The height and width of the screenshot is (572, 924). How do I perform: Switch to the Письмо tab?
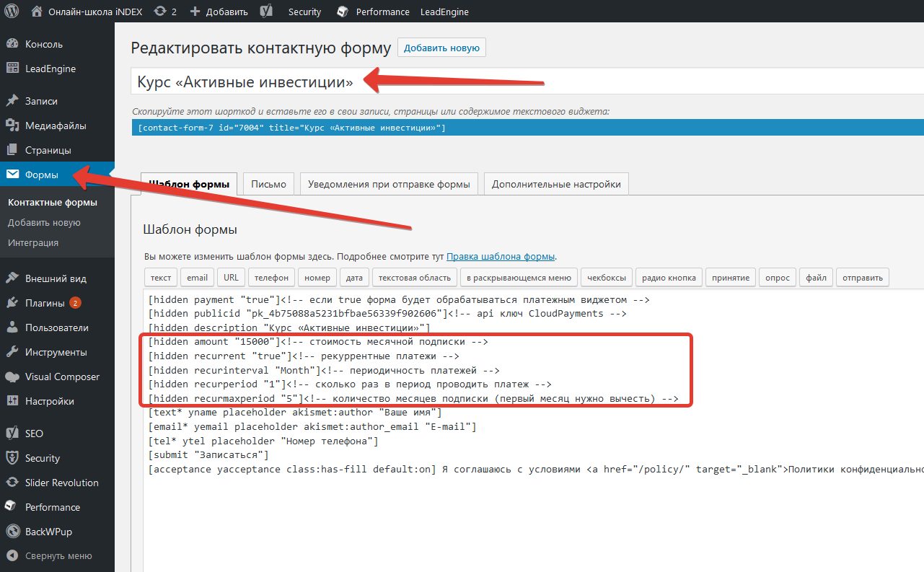pos(268,184)
